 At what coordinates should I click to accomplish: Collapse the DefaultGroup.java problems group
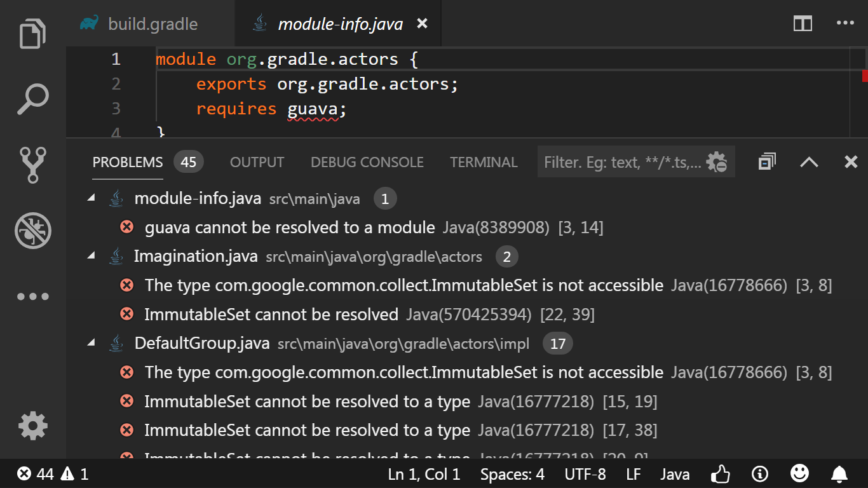(x=90, y=343)
